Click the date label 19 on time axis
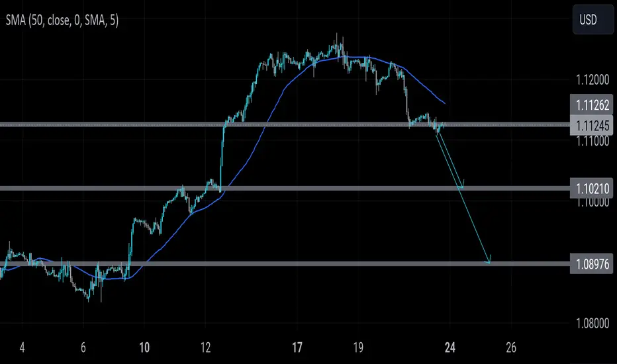This screenshot has width=617, height=364. coord(358,347)
